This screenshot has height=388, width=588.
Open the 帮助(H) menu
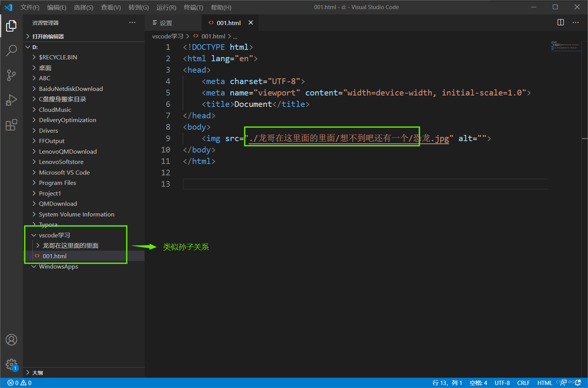pos(221,7)
